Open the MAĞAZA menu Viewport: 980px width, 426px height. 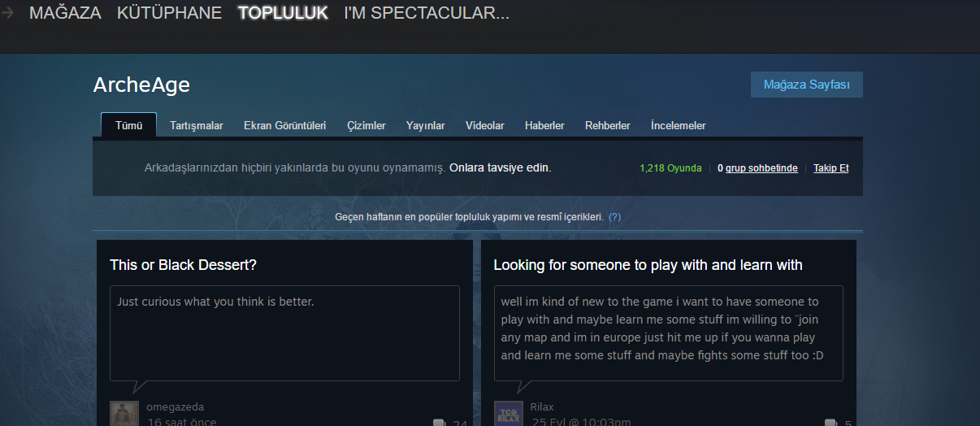tap(65, 13)
